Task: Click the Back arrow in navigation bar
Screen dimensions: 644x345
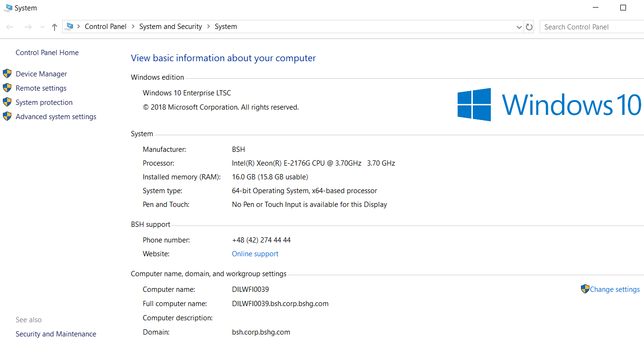Action: 10,27
